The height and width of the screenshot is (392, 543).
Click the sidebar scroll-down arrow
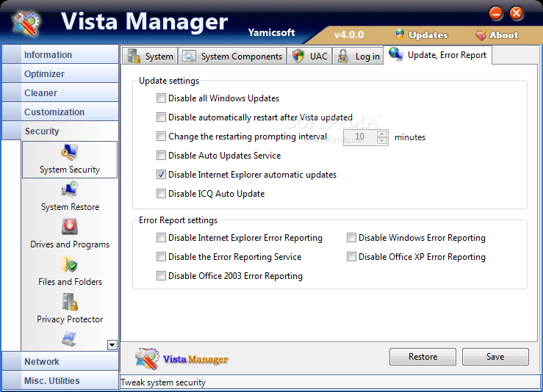(x=112, y=345)
